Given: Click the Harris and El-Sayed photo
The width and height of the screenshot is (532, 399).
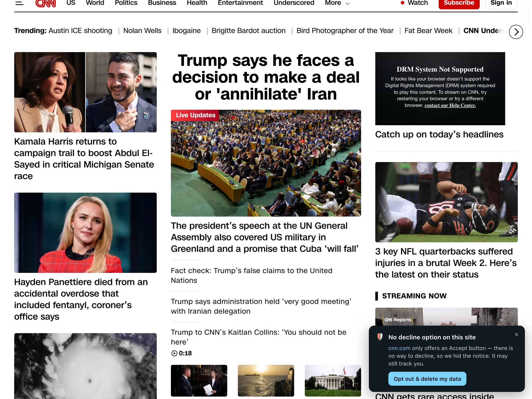Looking at the screenshot, I should [x=85, y=92].
